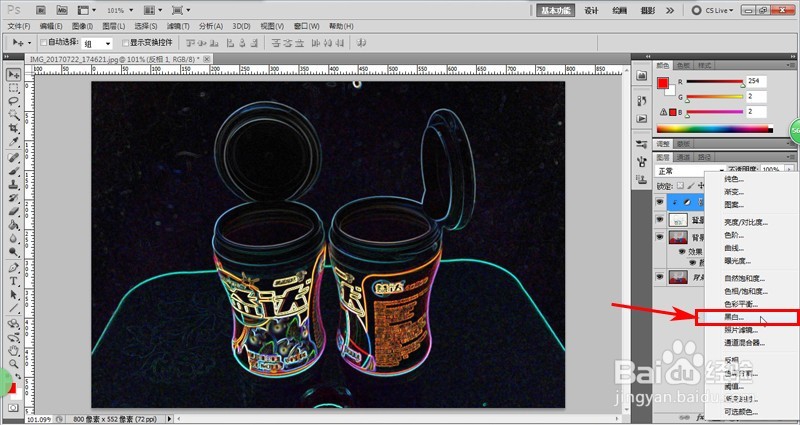Screen dimensions: 800x425
Task: Toggle visibility of bottom background layer
Action: 660,277
